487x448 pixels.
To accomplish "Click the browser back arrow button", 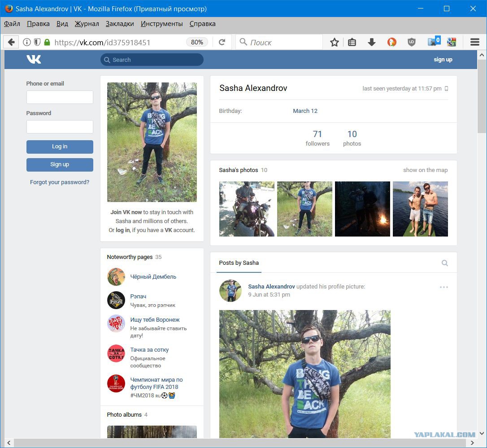I will coord(11,42).
